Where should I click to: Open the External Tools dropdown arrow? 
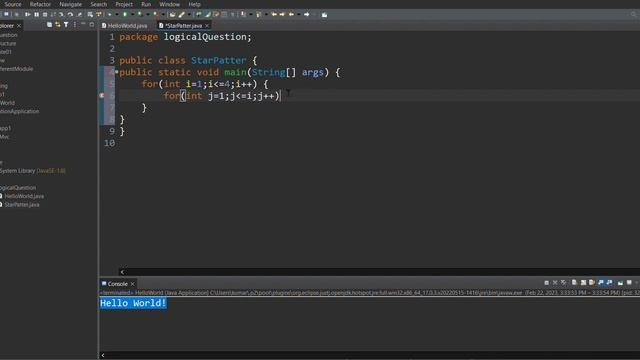tap(163, 14)
